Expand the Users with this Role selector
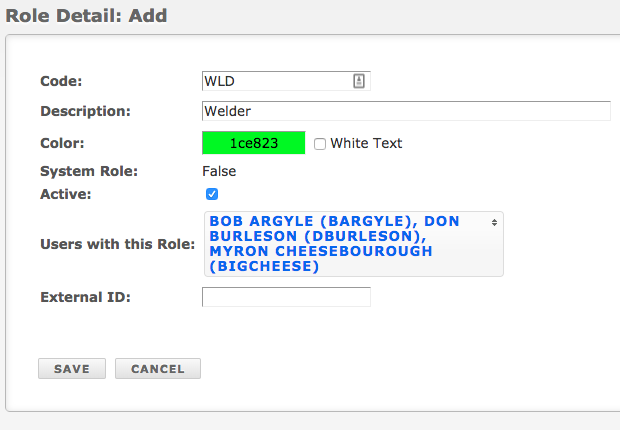This screenshot has width=620, height=430. click(354, 244)
